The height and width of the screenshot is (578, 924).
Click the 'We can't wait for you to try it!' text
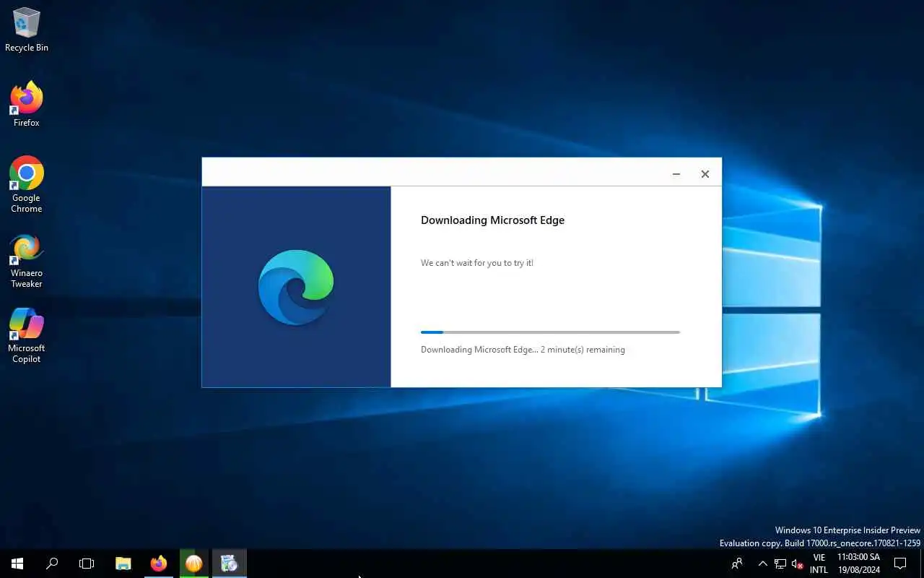(x=477, y=263)
